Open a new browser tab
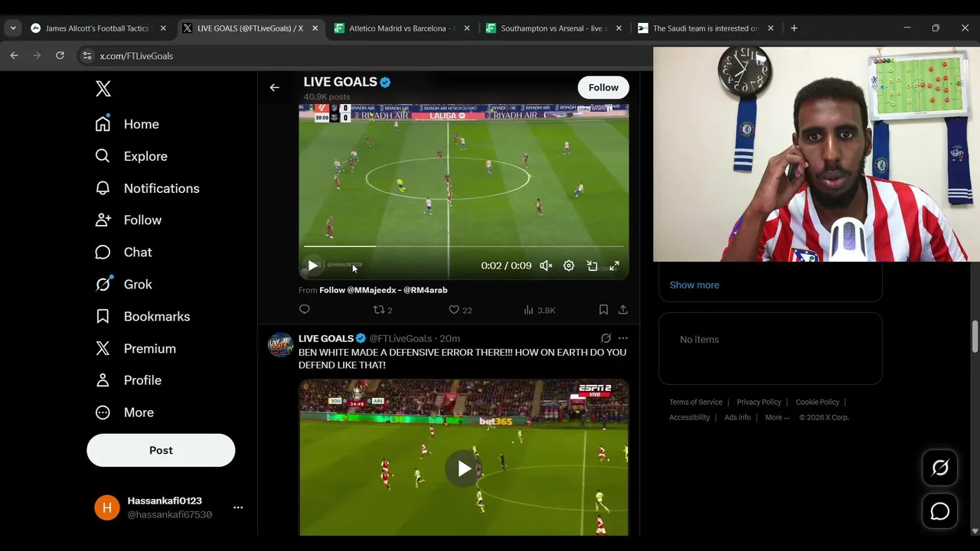 (794, 28)
